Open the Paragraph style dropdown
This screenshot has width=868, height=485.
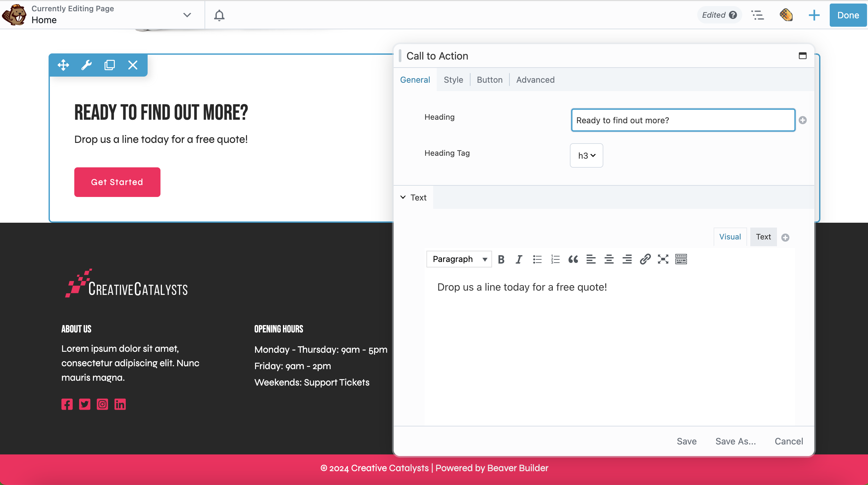pyautogui.click(x=459, y=259)
